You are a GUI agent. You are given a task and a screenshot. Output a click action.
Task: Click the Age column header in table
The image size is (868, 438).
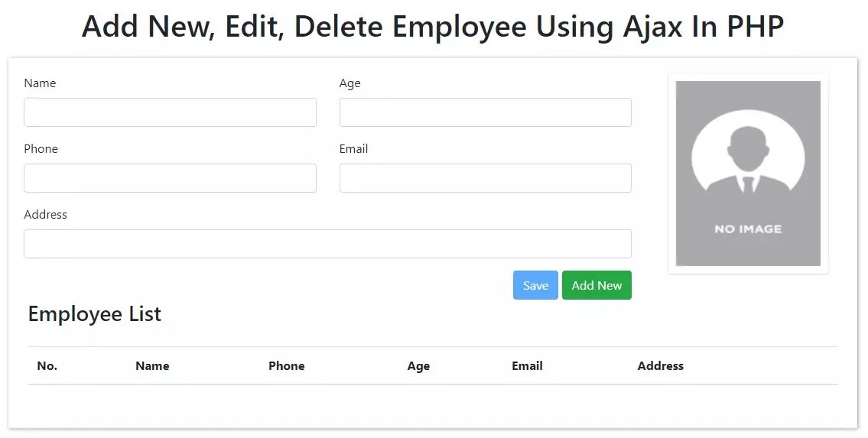[x=418, y=366]
